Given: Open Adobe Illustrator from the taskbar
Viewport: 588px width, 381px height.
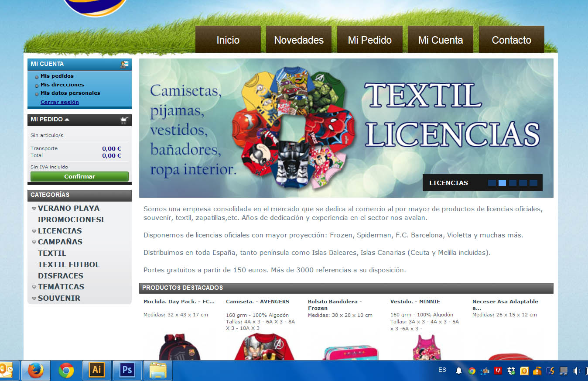Looking at the screenshot, I should coord(96,371).
